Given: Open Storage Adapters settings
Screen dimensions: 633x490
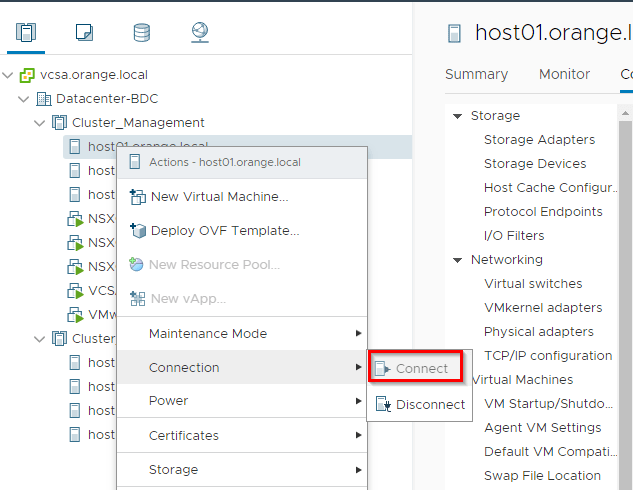Looking at the screenshot, I should tap(539, 140).
